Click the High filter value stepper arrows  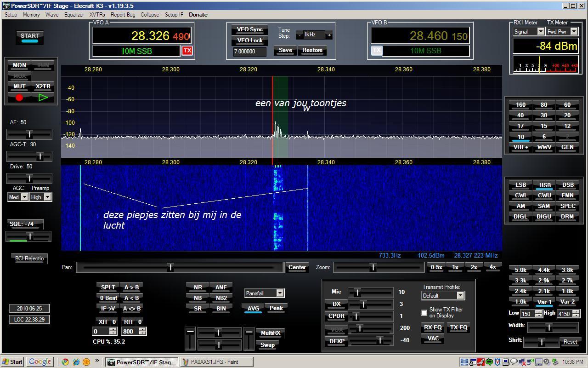pyautogui.click(x=576, y=314)
